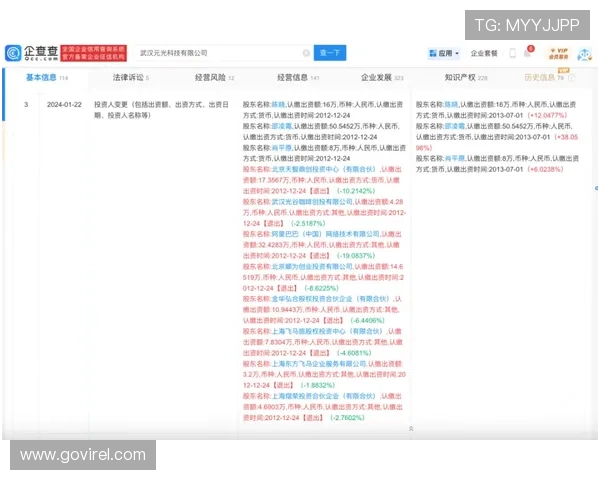Screen dimensions: 600x480
Task: Clear the search box with the X icon
Action: [x=306, y=53]
